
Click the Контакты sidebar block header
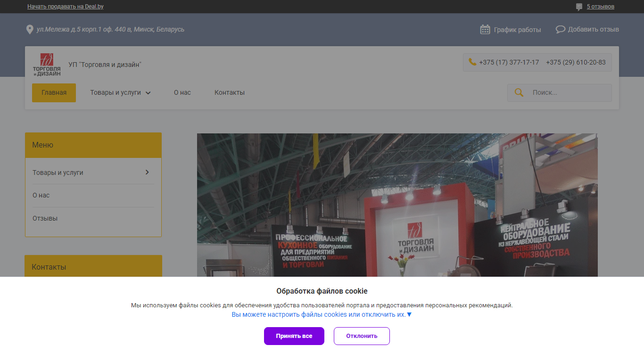tap(93, 266)
